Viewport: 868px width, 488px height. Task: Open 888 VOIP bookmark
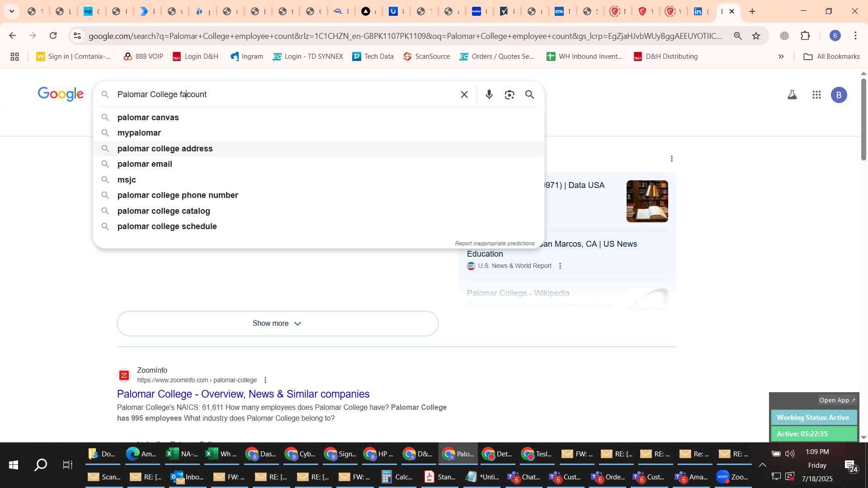(x=143, y=56)
